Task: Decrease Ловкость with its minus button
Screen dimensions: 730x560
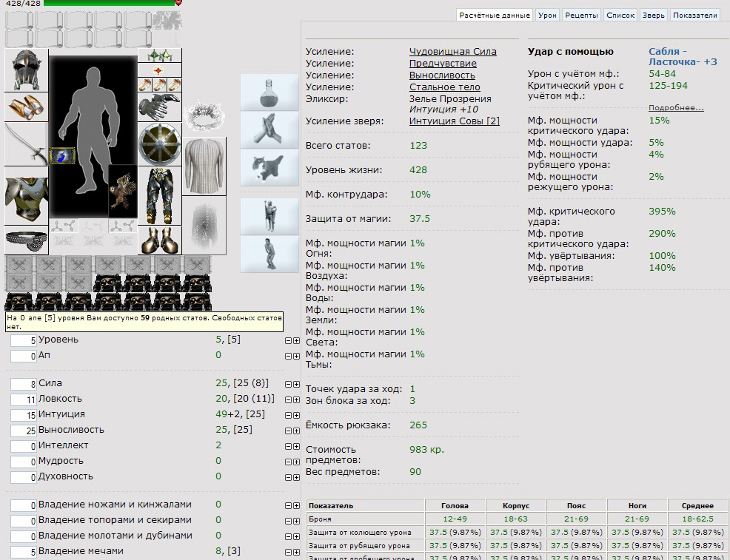Action: (288, 399)
